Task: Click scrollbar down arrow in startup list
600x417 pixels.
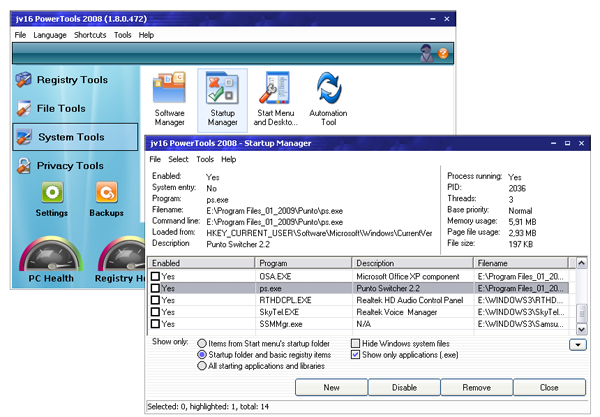Action: click(x=581, y=329)
